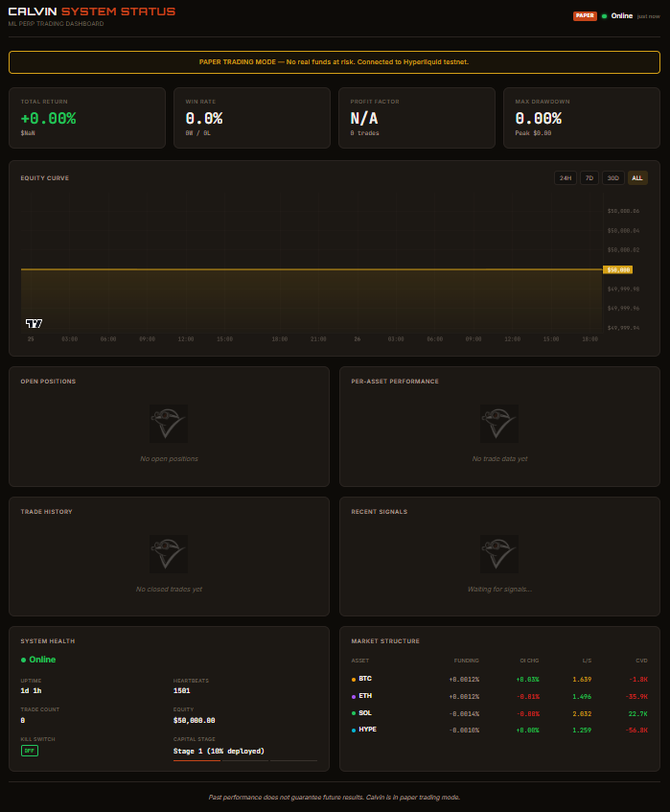This screenshot has height=812, width=670.
Task: Click the ASSET column header
Action: (360, 661)
